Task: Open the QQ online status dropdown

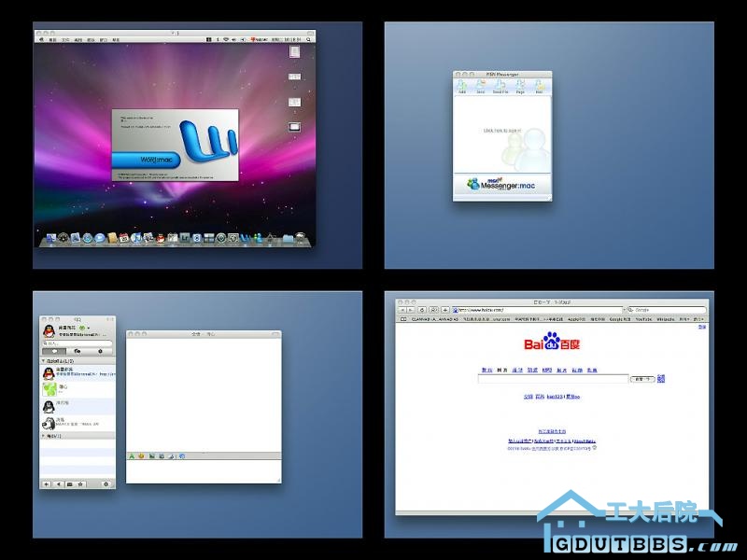Action: pos(90,329)
